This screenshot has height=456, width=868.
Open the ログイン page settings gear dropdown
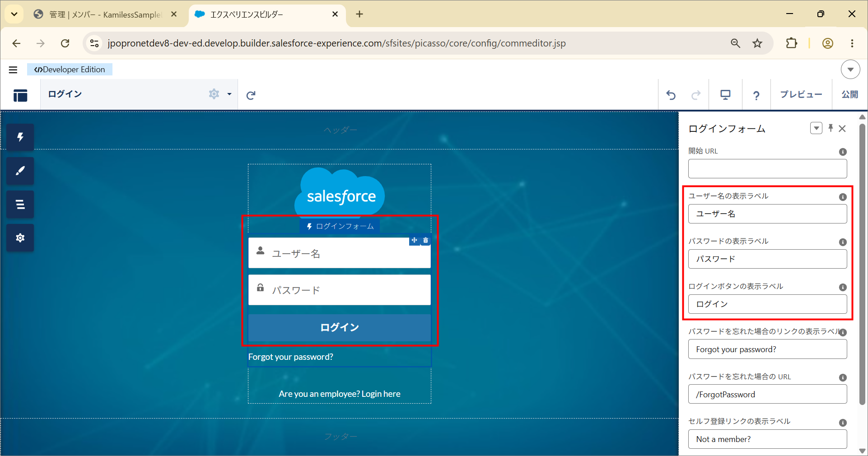[220, 94]
